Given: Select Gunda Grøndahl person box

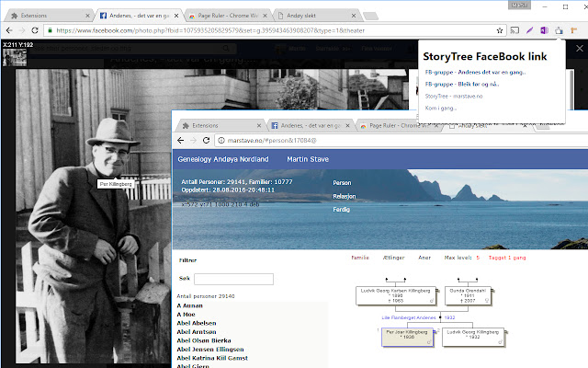Looking at the screenshot, I should tap(468, 295).
